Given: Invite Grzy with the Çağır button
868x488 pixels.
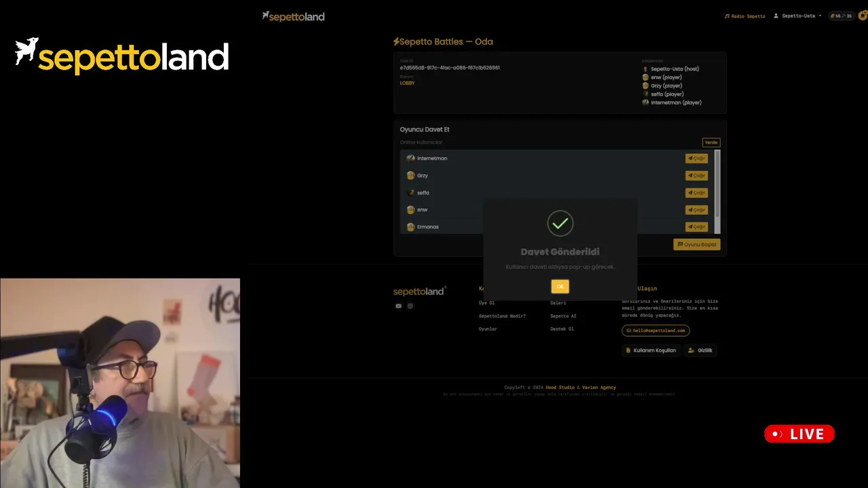Looking at the screenshot, I should [x=696, y=176].
